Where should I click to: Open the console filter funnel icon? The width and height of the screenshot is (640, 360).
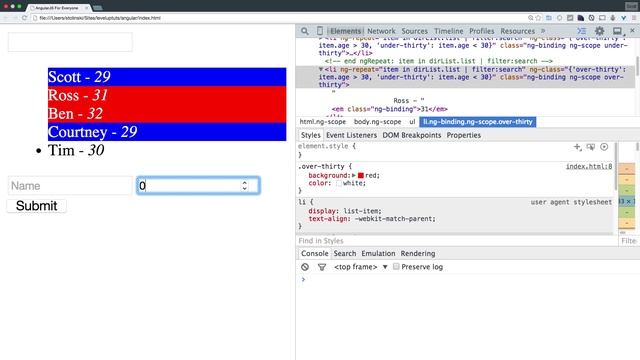[x=322, y=267]
